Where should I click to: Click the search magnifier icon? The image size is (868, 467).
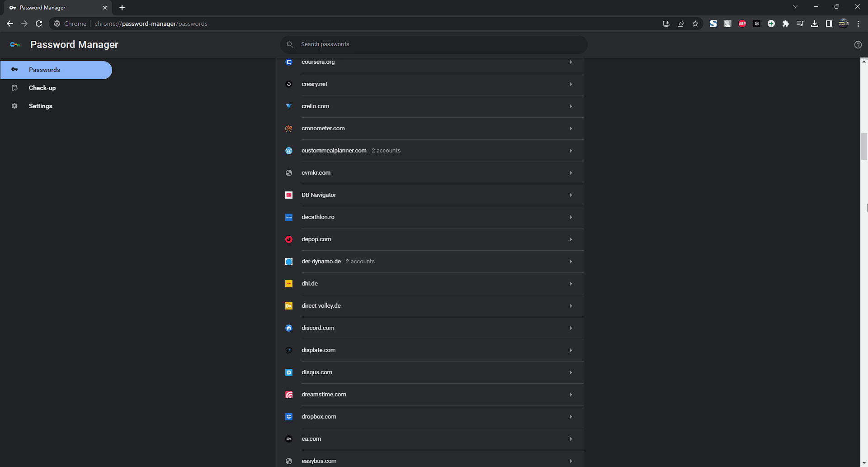[x=290, y=44]
